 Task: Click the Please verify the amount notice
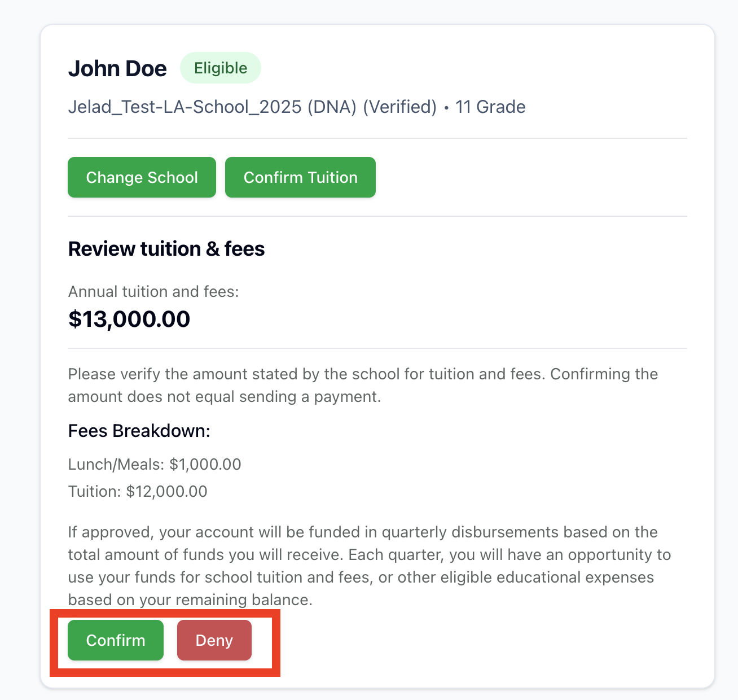(x=363, y=385)
